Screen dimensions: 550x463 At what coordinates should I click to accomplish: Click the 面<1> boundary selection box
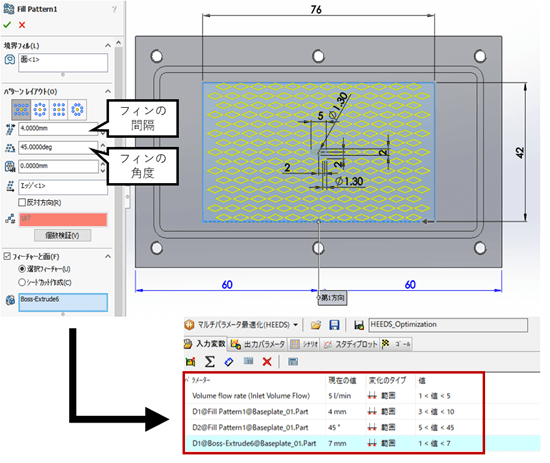[63, 63]
